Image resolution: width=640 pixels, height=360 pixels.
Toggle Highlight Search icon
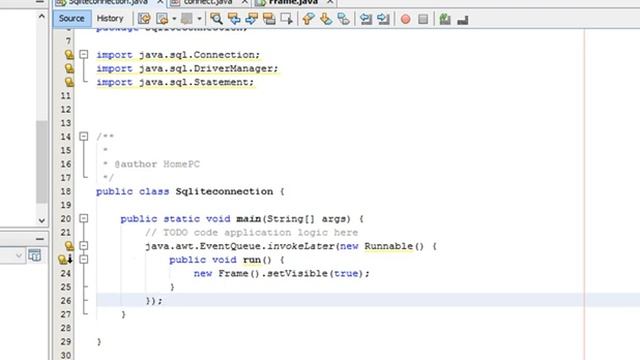coord(269,19)
